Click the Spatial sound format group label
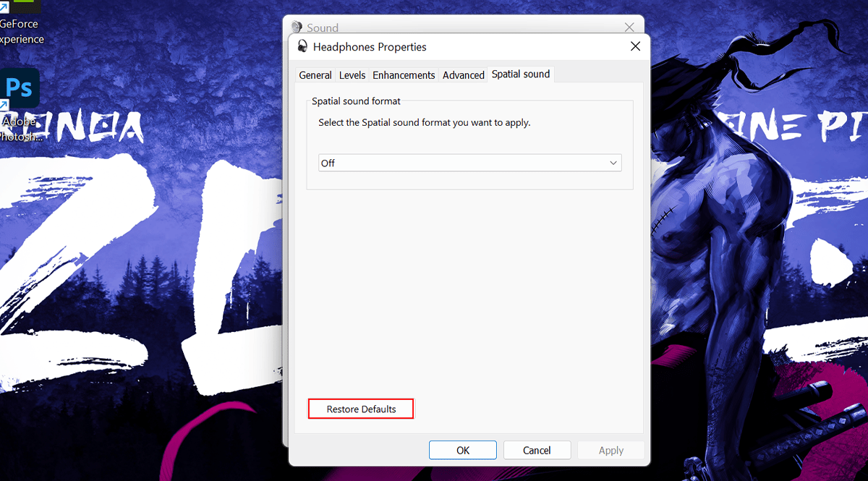 click(356, 101)
